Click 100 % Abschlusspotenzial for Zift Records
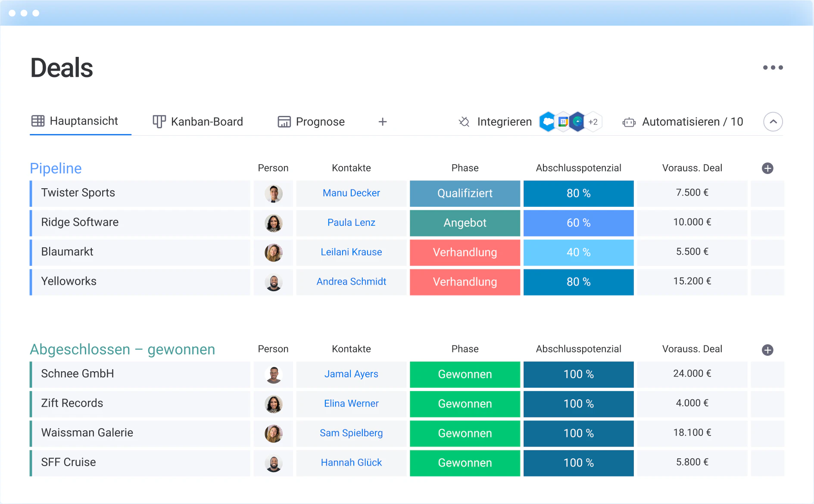Viewport: 814px width, 504px height. [579, 404]
